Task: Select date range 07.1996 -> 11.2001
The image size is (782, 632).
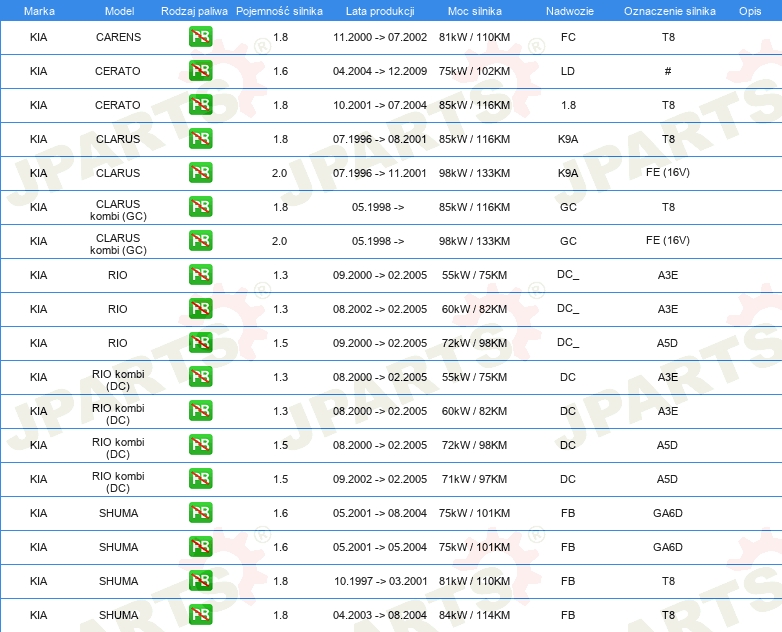Action: pos(380,173)
